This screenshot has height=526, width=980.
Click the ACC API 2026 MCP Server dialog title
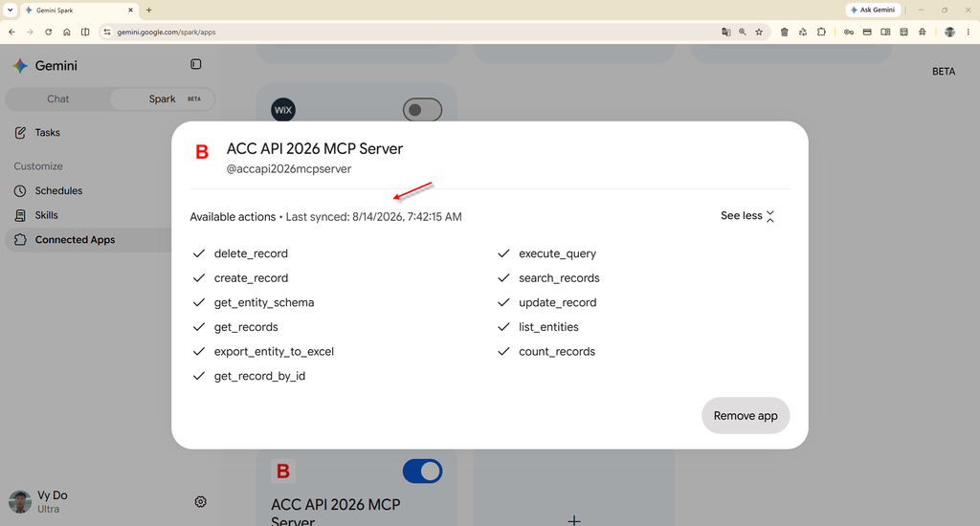(315, 148)
